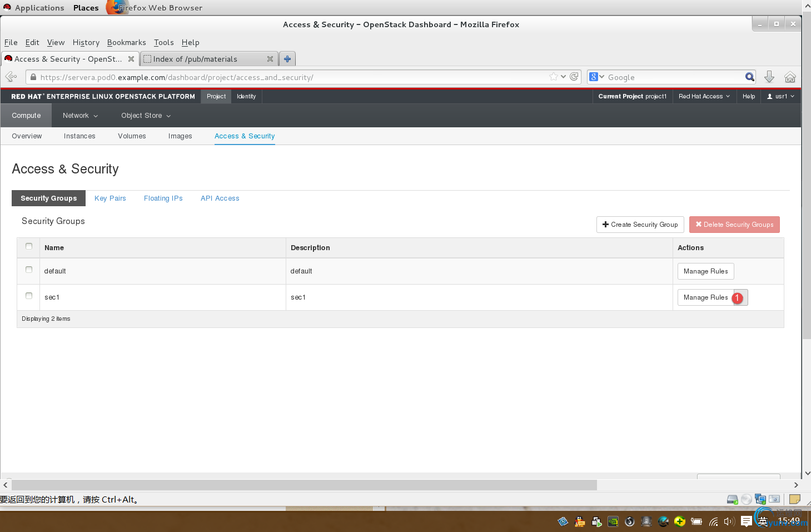
Task: Click the VM camera device status icon
Action: coord(774,499)
